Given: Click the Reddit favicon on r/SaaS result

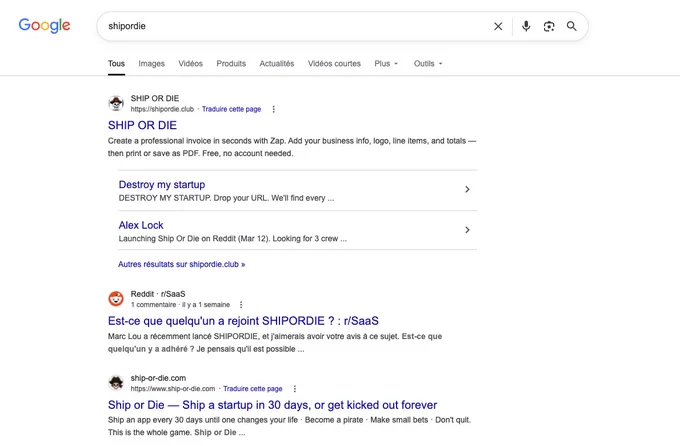Looking at the screenshot, I should click(x=116, y=299).
